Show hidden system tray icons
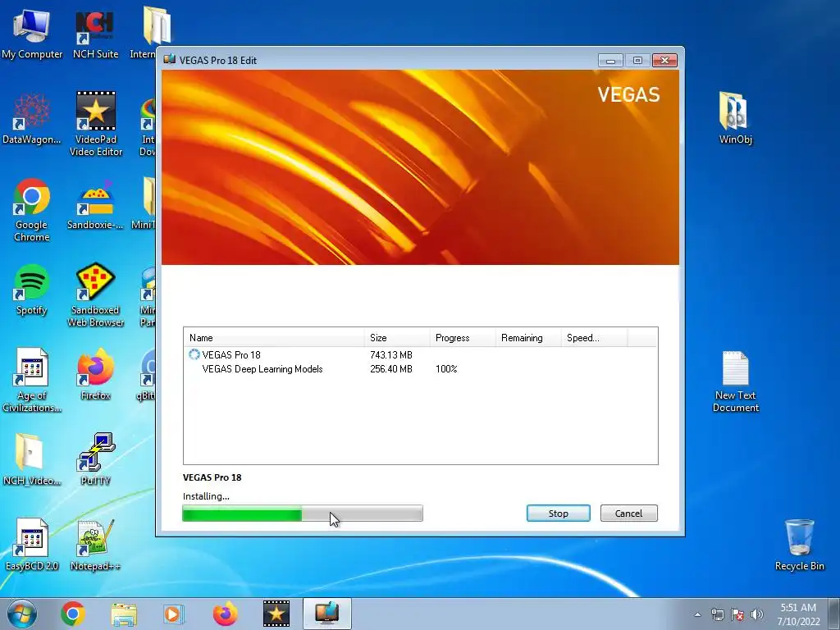Viewport: 840px width, 630px height. [x=697, y=614]
